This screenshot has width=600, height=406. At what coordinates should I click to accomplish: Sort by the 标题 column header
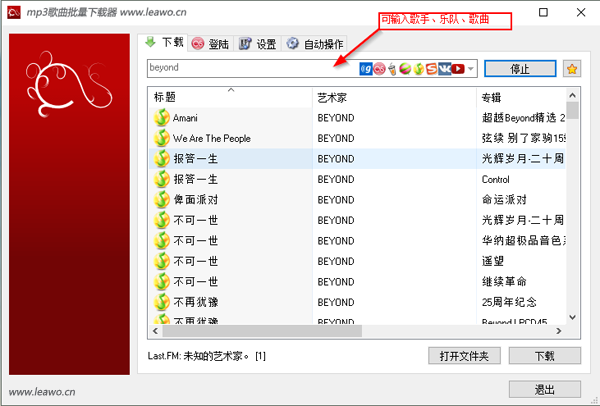coord(230,97)
